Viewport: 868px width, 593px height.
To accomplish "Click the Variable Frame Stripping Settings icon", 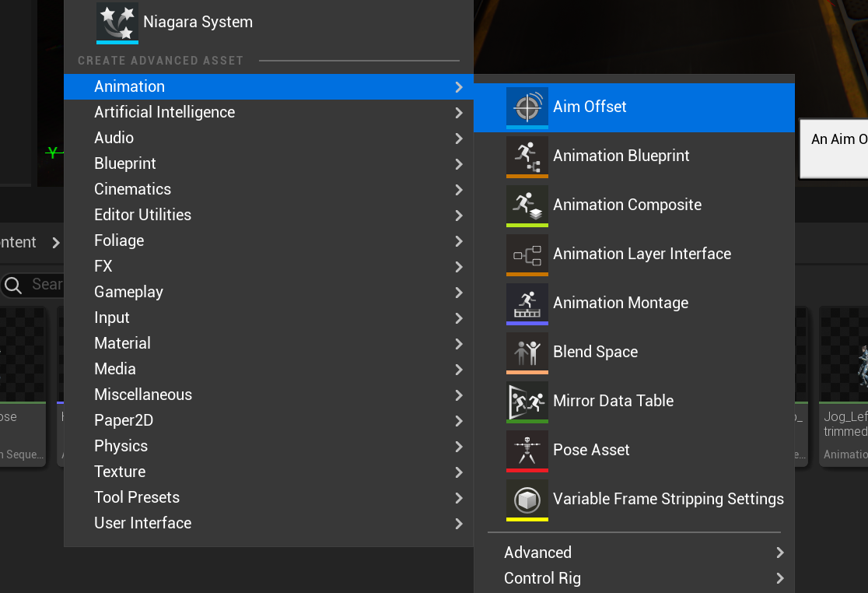I will (527, 500).
